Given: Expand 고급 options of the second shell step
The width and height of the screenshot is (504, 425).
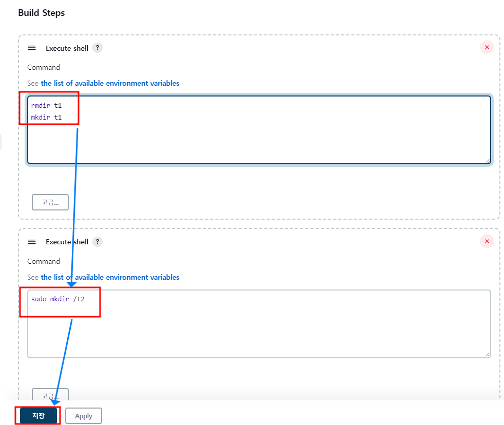Looking at the screenshot, I should pyautogui.click(x=50, y=395).
